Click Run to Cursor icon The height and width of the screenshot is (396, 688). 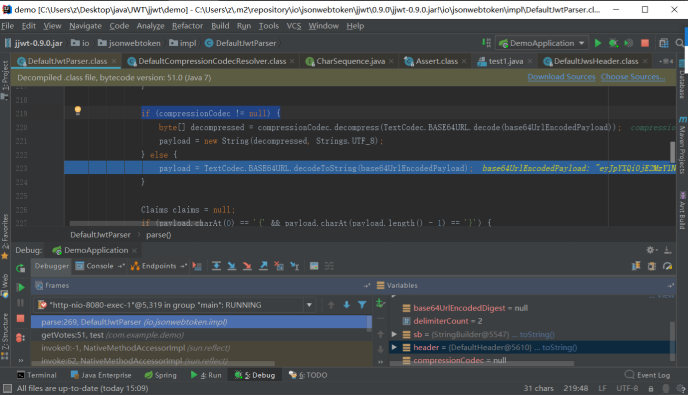[294, 266]
